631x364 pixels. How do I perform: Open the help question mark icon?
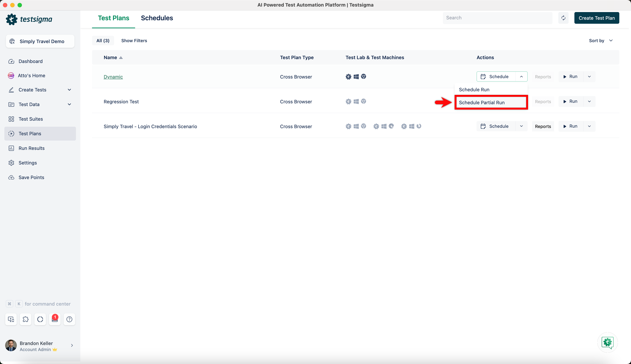pyautogui.click(x=69, y=319)
